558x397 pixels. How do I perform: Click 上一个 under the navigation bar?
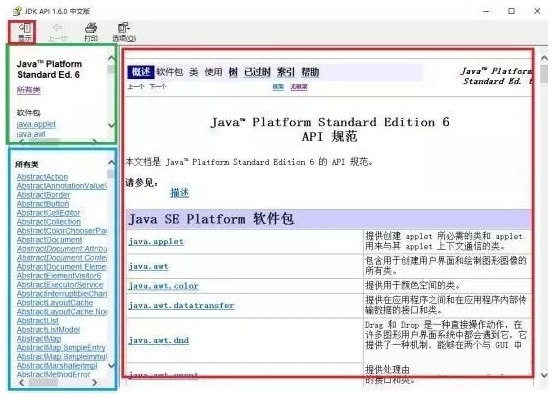point(136,86)
